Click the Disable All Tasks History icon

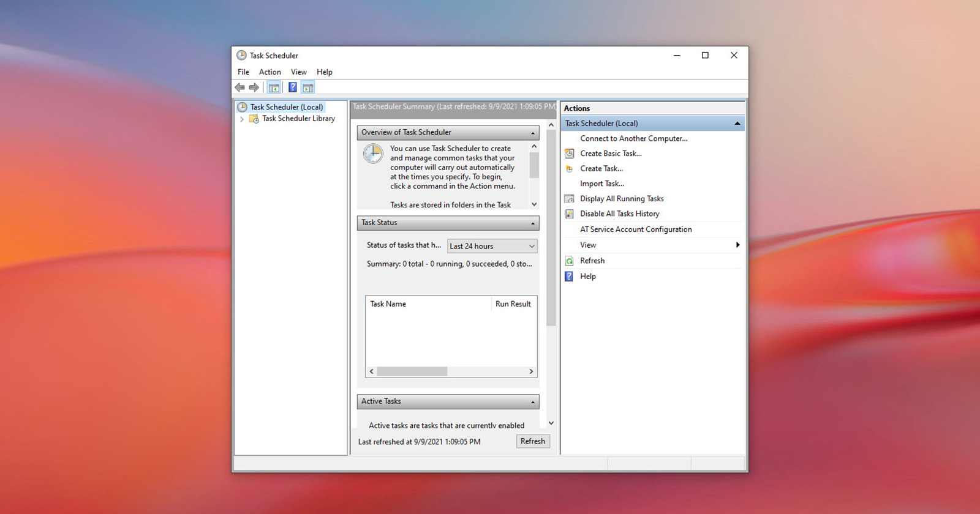pyautogui.click(x=569, y=214)
